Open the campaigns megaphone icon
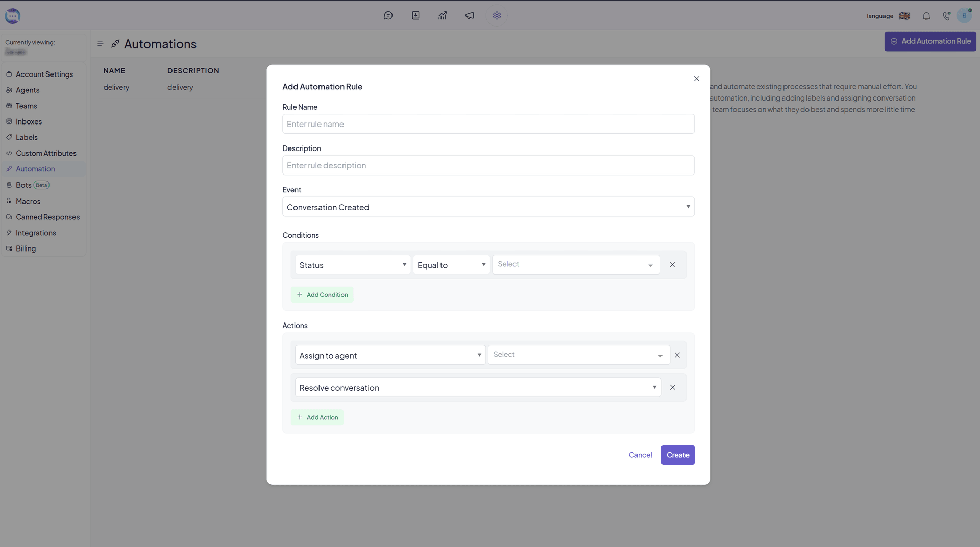This screenshot has width=980, height=547. [x=470, y=16]
